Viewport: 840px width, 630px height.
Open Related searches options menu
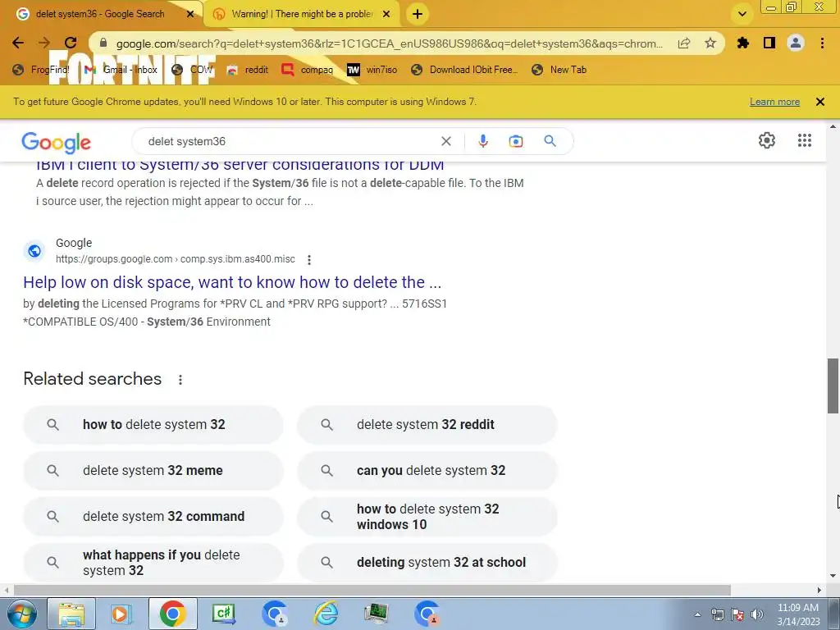coord(180,379)
